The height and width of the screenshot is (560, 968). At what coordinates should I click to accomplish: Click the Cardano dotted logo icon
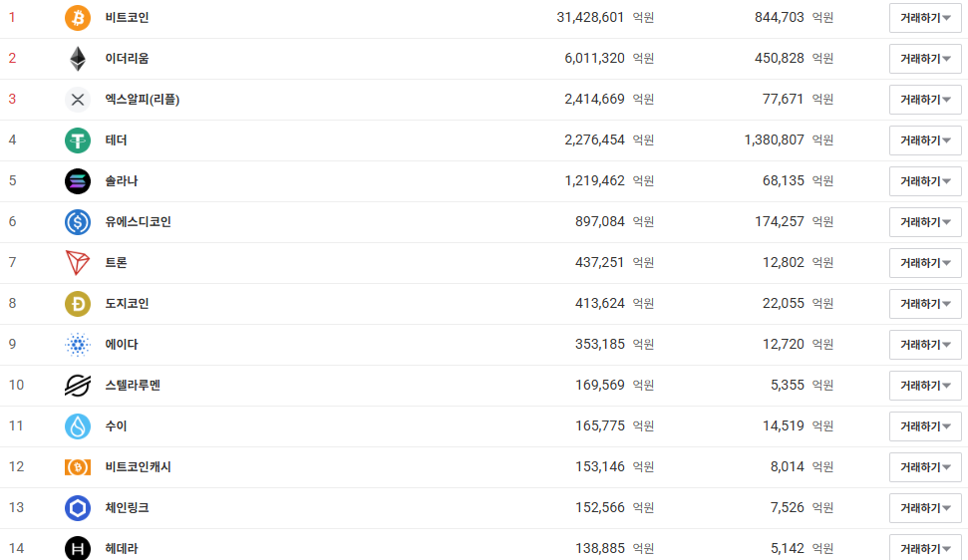77,345
